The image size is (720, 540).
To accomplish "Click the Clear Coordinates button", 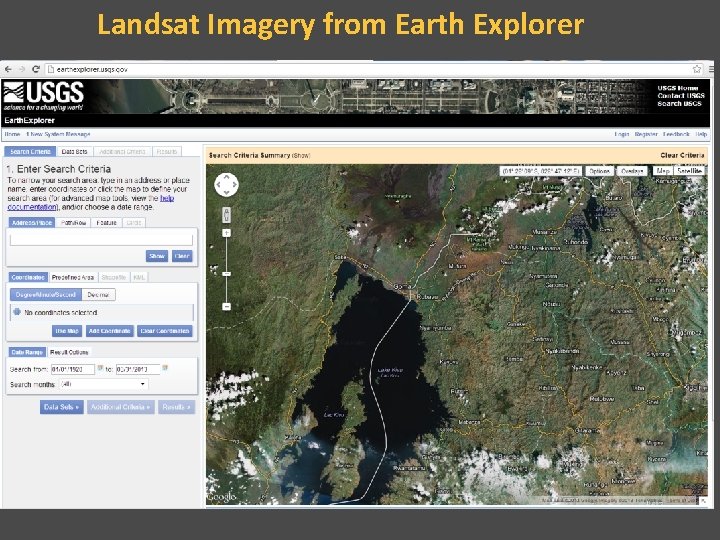I will [165, 331].
